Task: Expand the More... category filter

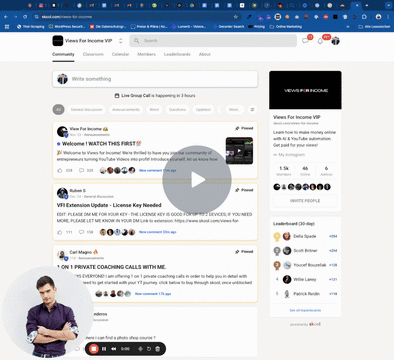Action: tap(234, 109)
